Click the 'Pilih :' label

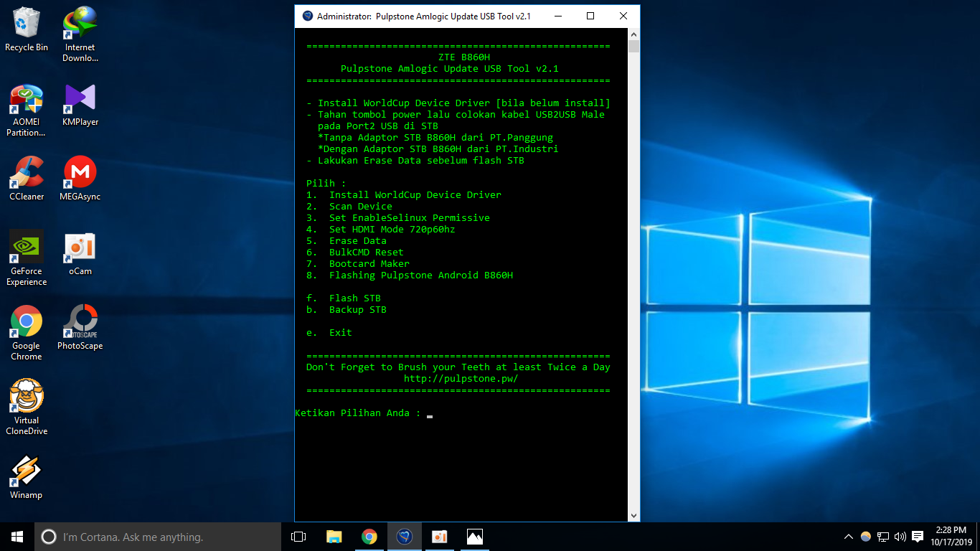(x=326, y=184)
